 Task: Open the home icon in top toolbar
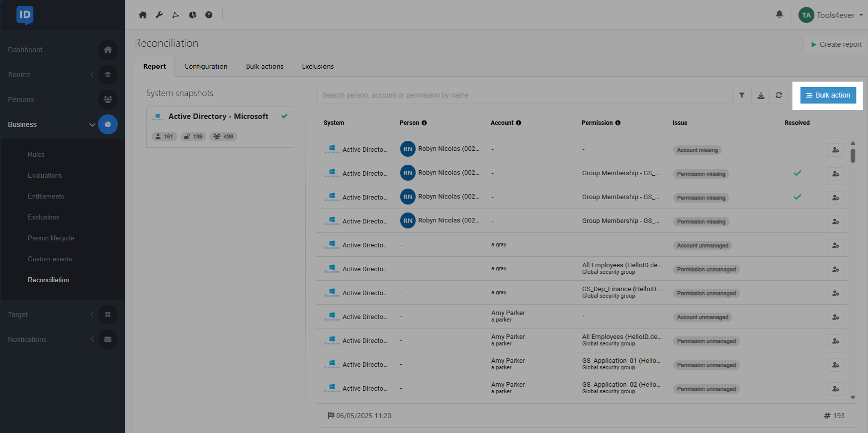(x=143, y=15)
